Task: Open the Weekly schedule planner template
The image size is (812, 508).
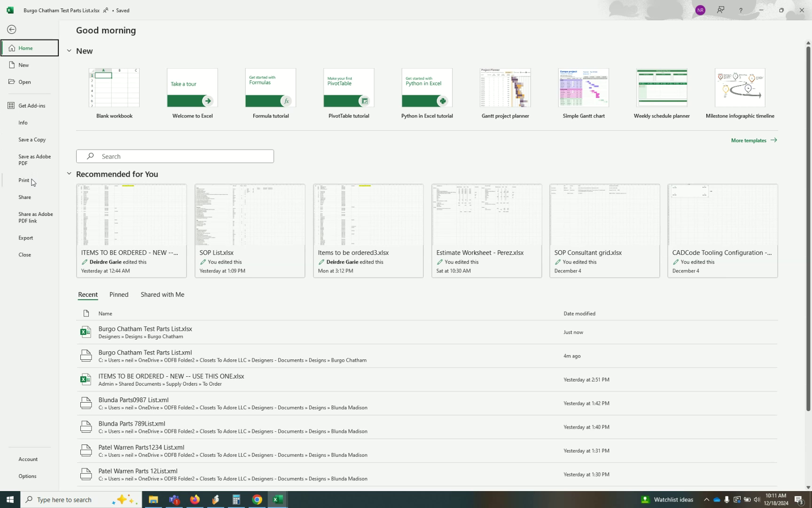Action: click(x=662, y=94)
